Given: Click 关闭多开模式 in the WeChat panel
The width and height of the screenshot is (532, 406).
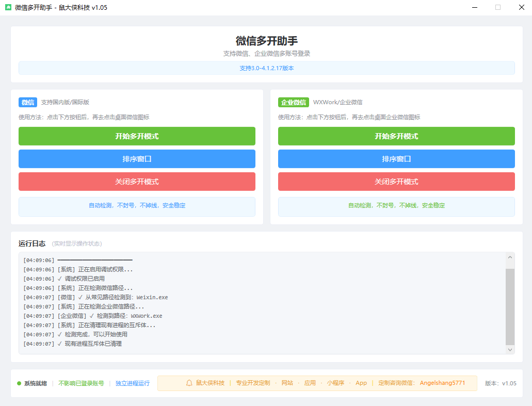Looking at the screenshot, I should click(x=137, y=182).
